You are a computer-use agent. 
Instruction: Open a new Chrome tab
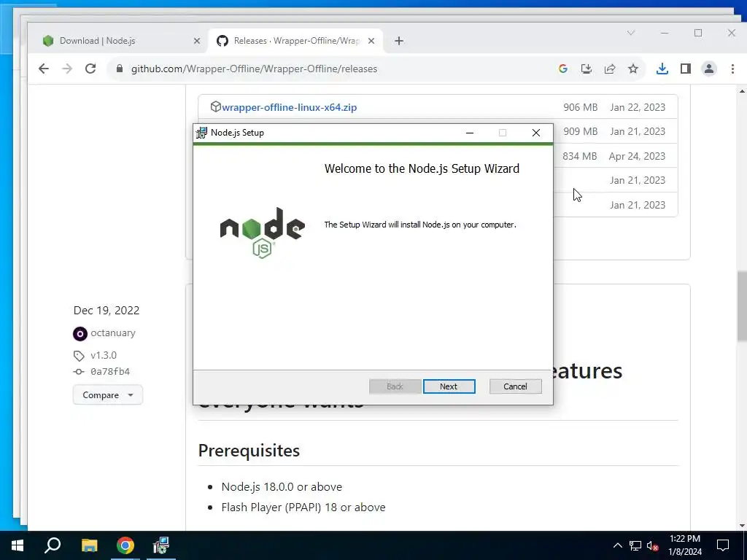coord(399,41)
